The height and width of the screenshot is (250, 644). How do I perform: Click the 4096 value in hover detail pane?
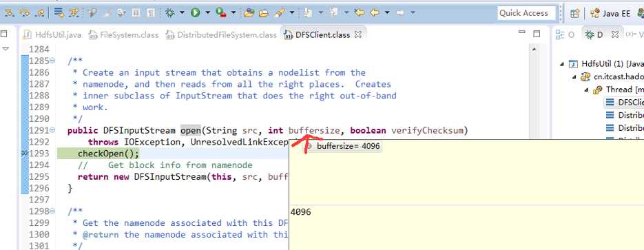pyautogui.click(x=300, y=212)
